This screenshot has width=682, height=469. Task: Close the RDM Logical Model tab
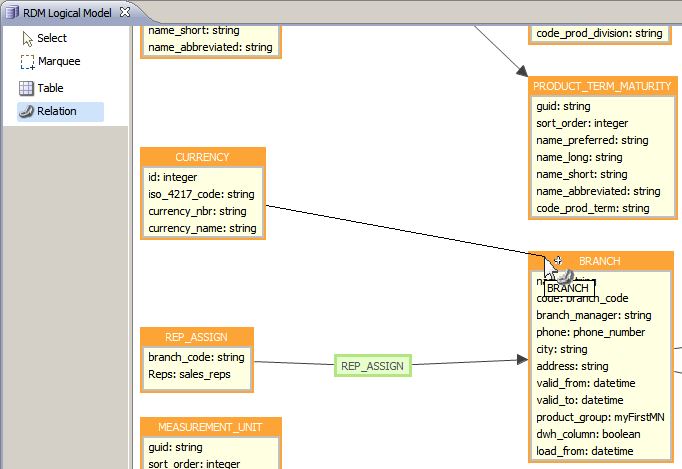pos(125,12)
